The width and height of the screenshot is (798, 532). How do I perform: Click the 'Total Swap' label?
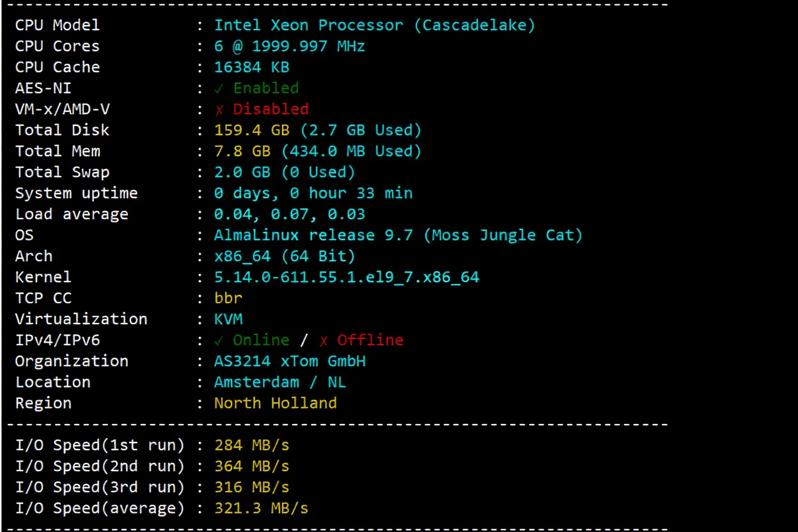pyautogui.click(x=63, y=173)
